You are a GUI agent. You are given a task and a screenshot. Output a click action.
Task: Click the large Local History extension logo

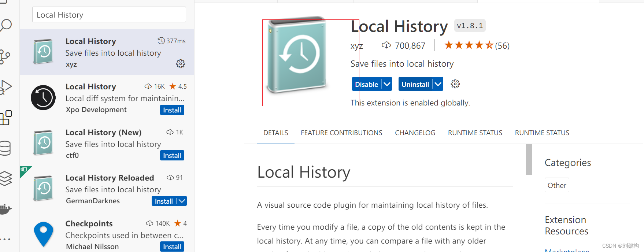[x=297, y=54]
